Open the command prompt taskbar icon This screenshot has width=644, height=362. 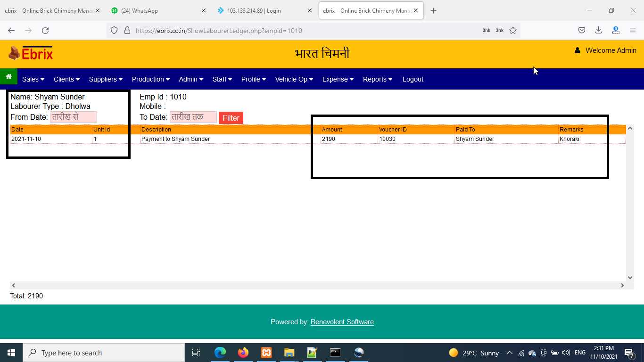point(335,353)
